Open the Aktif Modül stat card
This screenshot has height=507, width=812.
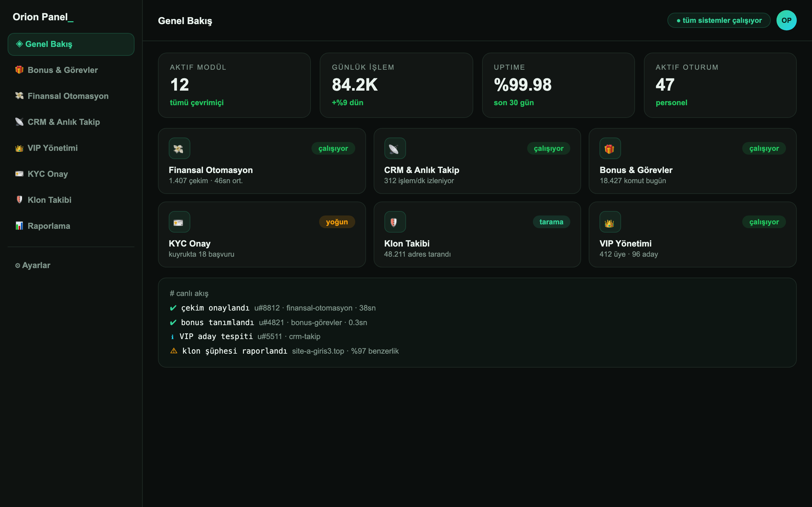(x=234, y=85)
